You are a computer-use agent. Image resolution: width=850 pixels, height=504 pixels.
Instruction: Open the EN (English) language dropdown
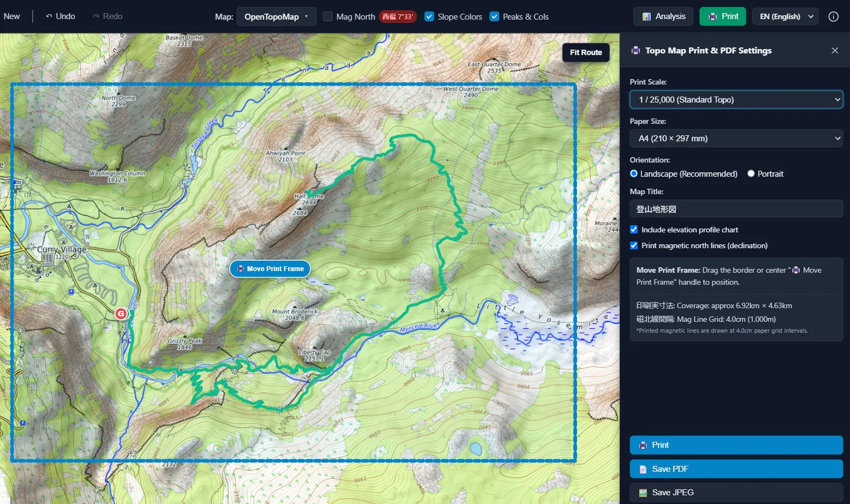[785, 16]
